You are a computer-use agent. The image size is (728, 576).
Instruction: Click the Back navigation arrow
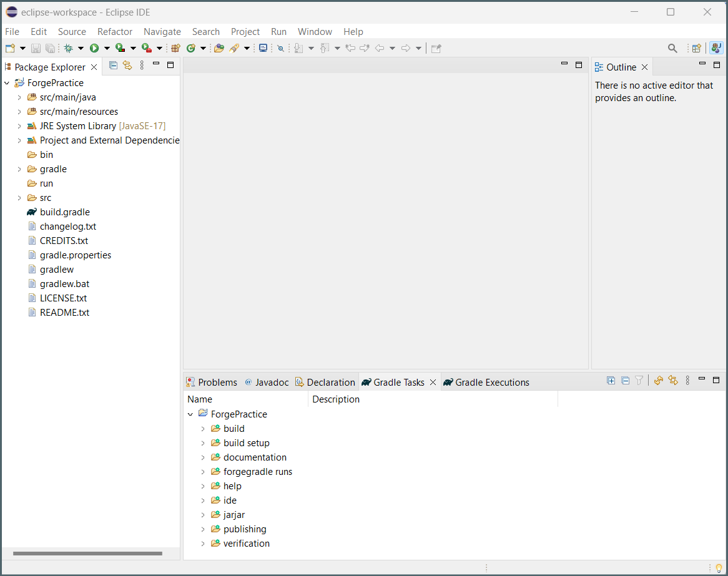380,48
